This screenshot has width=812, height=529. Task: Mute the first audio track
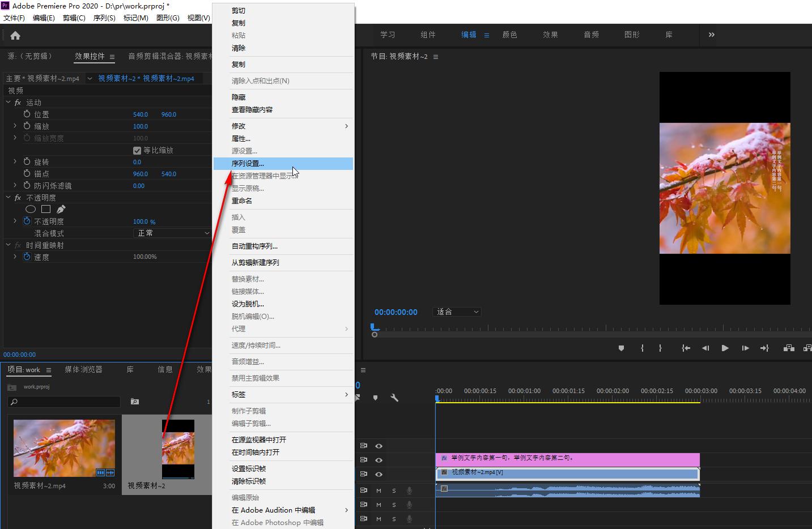(379, 490)
